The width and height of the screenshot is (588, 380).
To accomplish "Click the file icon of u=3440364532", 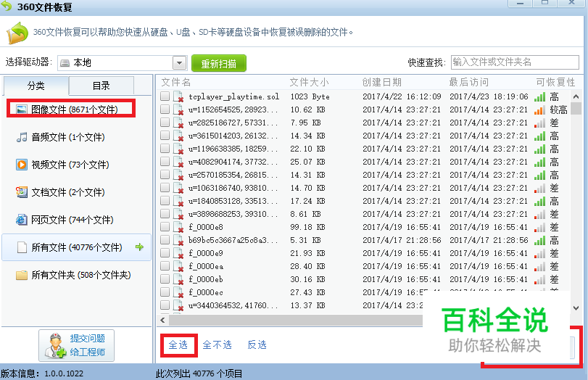I will [x=178, y=306].
